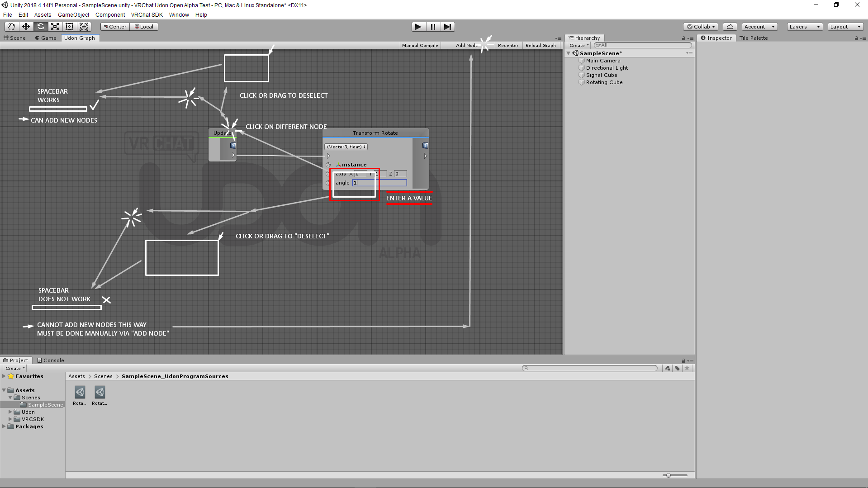Viewport: 868px width, 488px height.
Task: Click the search by type icon
Action: pos(668,368)
